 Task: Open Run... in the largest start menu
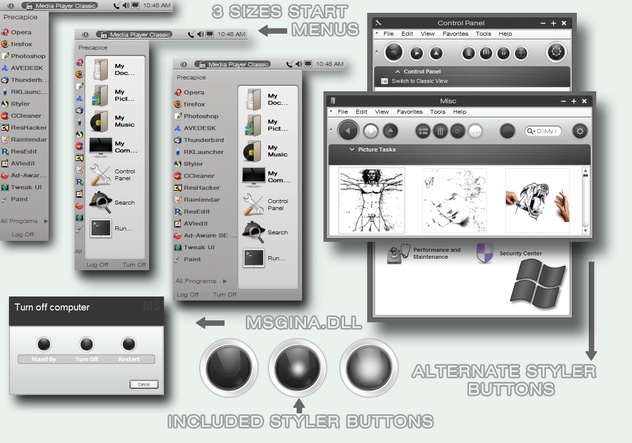(x=264, y=258)
